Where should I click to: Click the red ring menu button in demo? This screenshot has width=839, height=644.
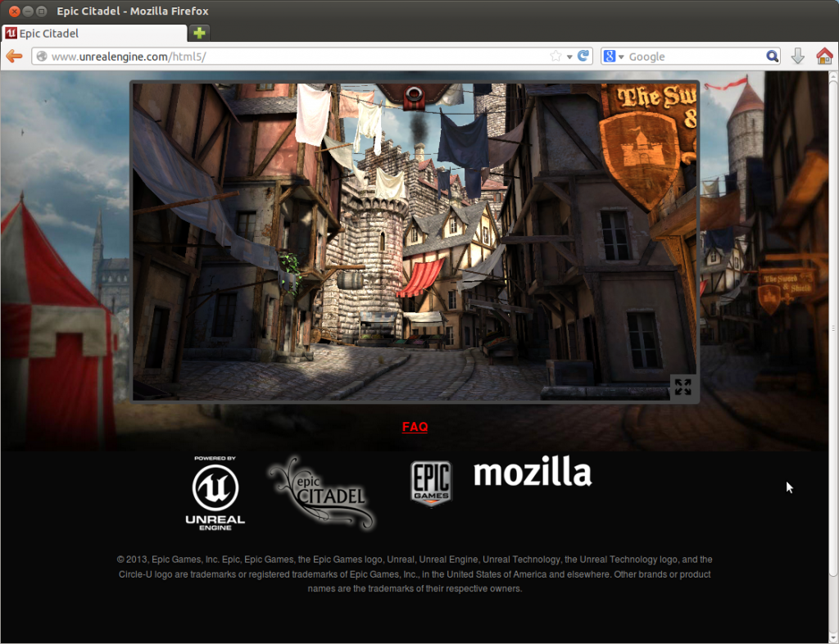(x=414, y=97)
